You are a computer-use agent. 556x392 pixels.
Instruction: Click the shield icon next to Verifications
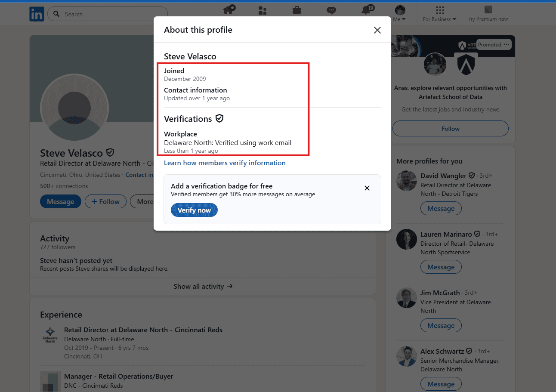point(219,118)
